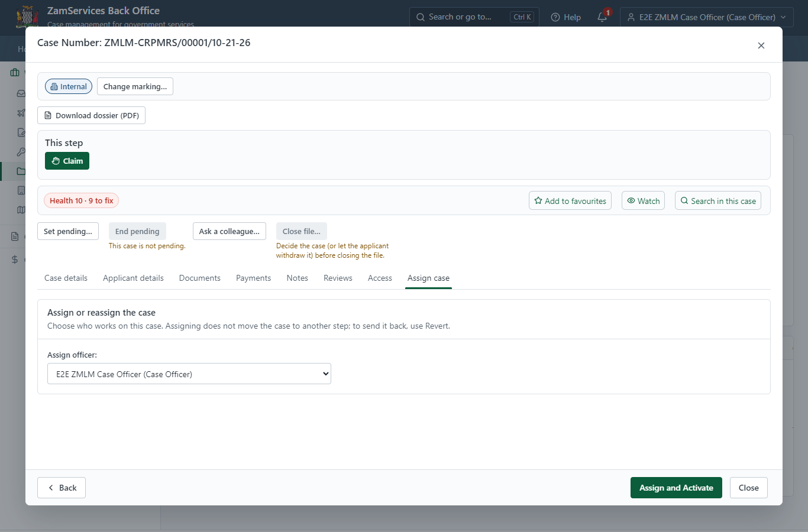Screen dimensions: 808x532
Task: Click the dollar sign icon in background sidebar
Action: click(x=15, y=259)
